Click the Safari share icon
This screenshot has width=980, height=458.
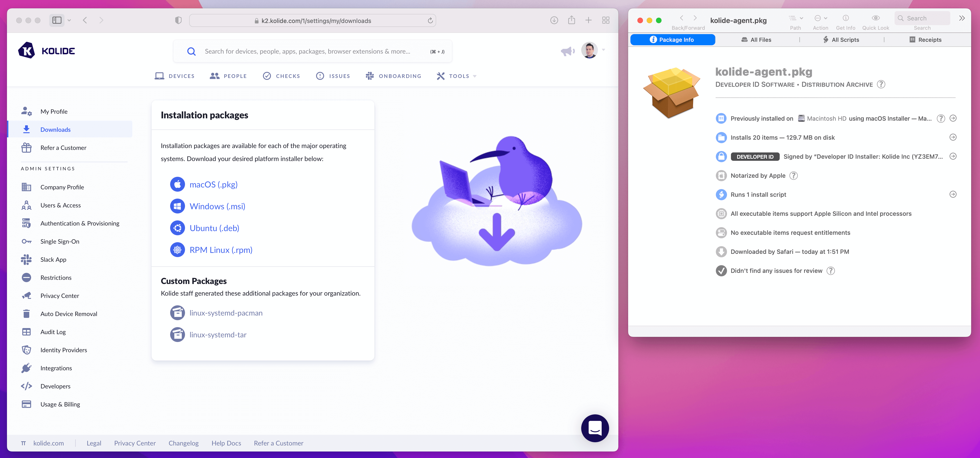[571, 20]
